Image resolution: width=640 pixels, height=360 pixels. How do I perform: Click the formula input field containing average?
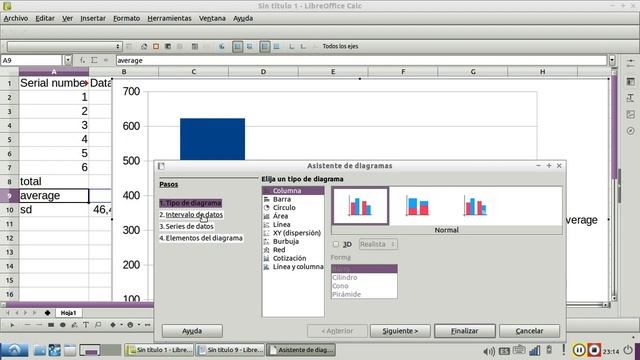pos(362,60)
